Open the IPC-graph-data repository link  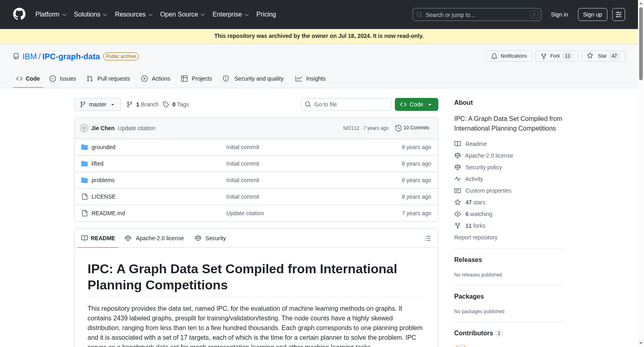tap(71, 56)
